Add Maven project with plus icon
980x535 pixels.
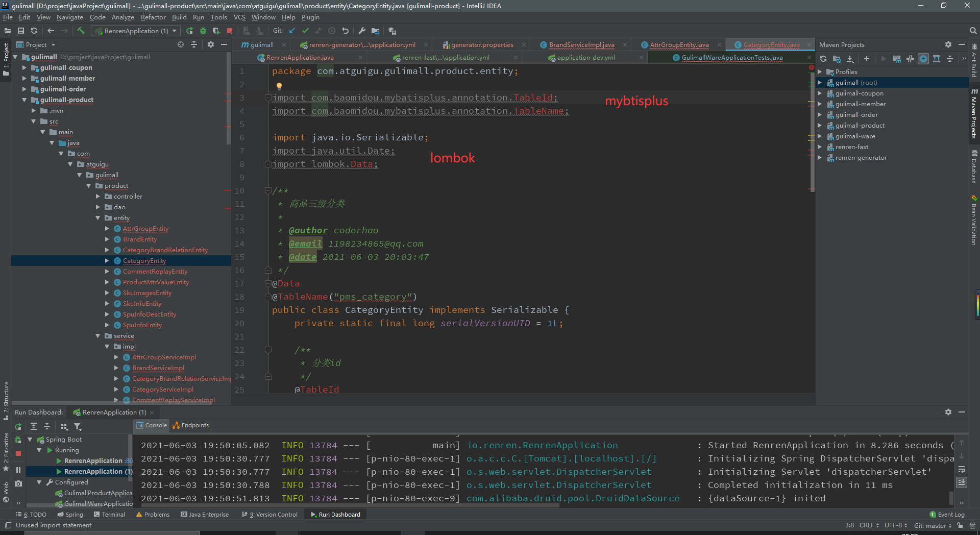pyautogui.click(x=866, y=59)
